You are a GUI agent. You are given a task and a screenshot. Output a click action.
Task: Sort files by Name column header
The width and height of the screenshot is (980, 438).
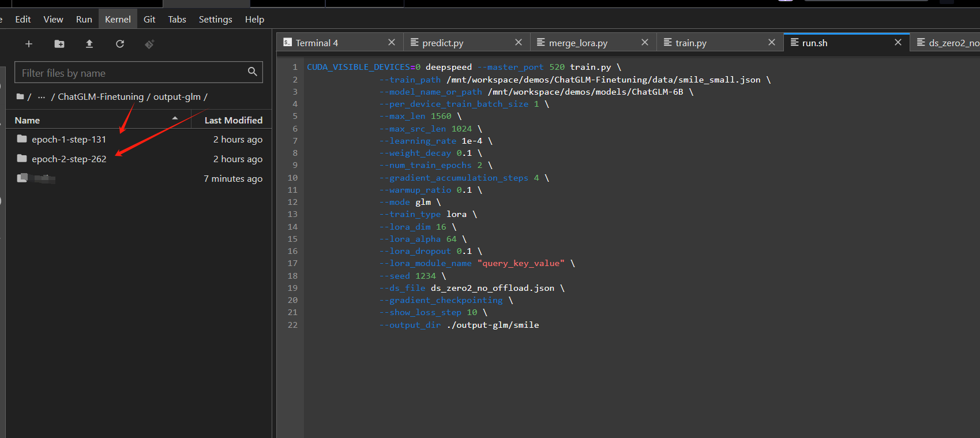[98, 120]
